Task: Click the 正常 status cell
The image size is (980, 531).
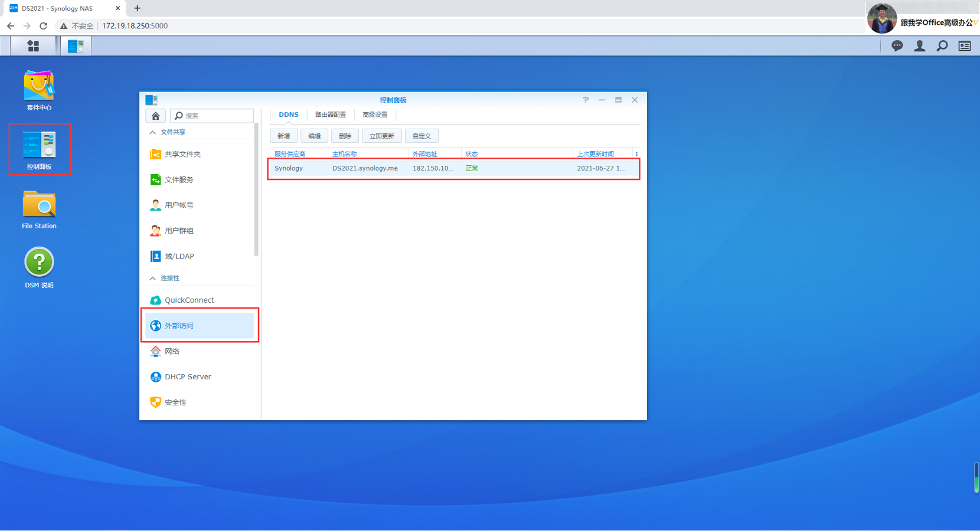Action: point(472,168)
